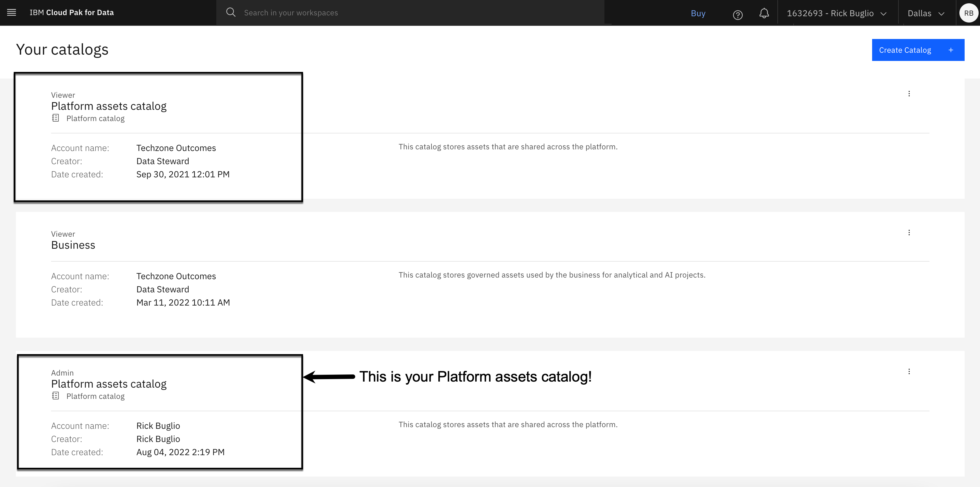Click chevron next to Rick Buglio account
This screenshot has width=980, height=487.
(x=884, y=14)
